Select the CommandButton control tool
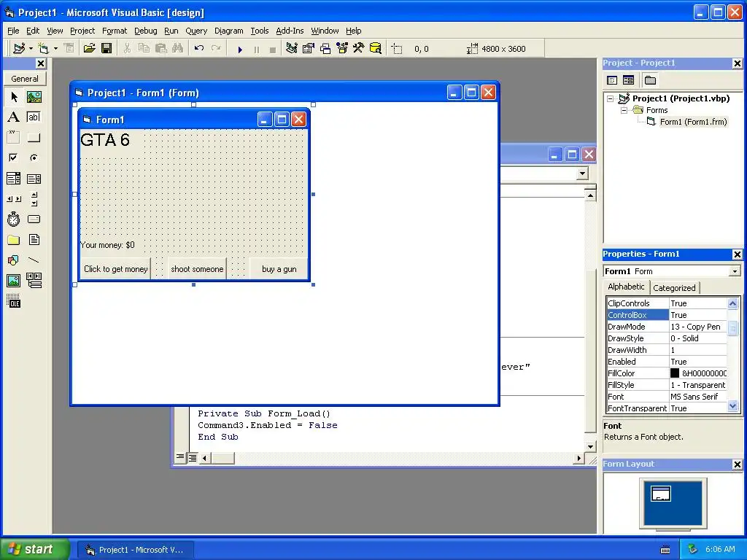The height and width of the screenshot is (560, 747). tap(34, 138)
